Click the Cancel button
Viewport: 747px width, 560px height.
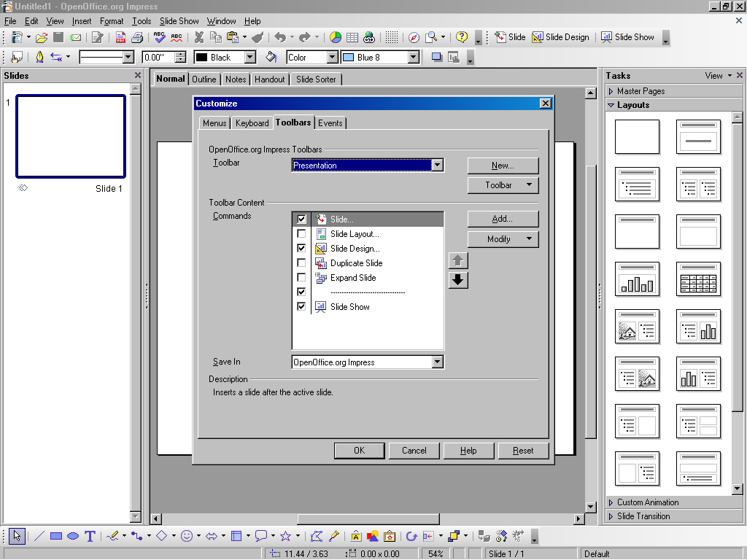tap(414, 451)
